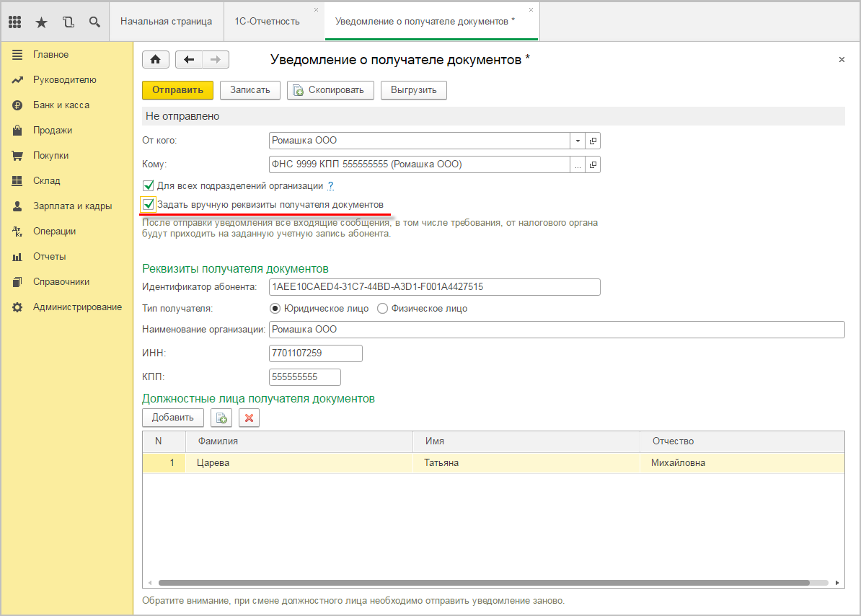The width and height of the screenshot is (861, 616).
Task: Click the Скопировать button
Action: tap(330, 90)
